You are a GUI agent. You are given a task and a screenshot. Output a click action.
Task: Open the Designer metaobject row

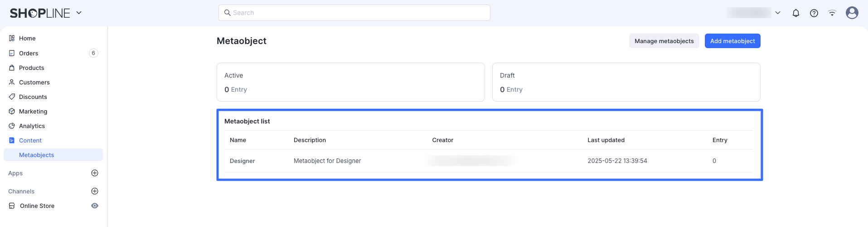(x=242, y=161)
